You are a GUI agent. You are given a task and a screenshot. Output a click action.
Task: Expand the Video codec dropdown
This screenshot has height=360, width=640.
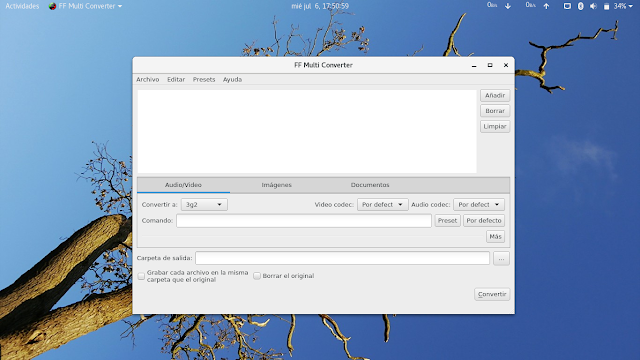coord(382,204)
